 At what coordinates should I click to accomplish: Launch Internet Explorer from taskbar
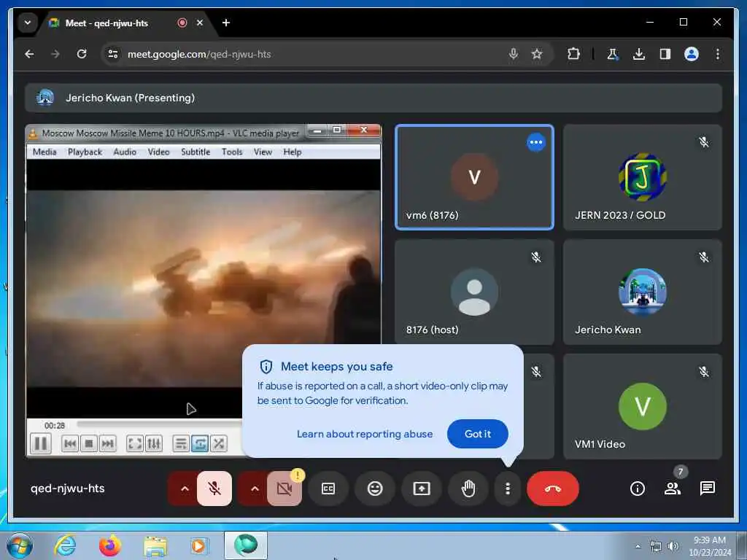pyautogui.click(x=65, y=545)
